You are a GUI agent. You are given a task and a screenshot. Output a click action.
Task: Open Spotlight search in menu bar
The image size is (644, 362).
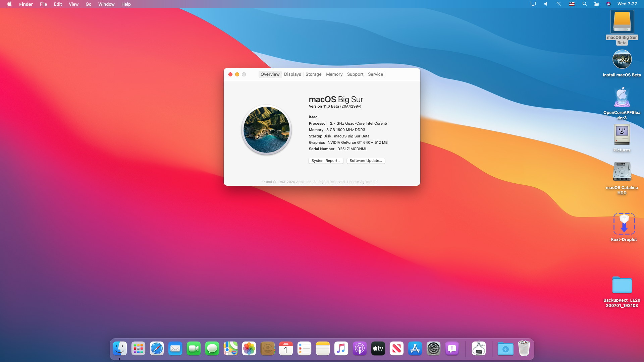(585, 4)
